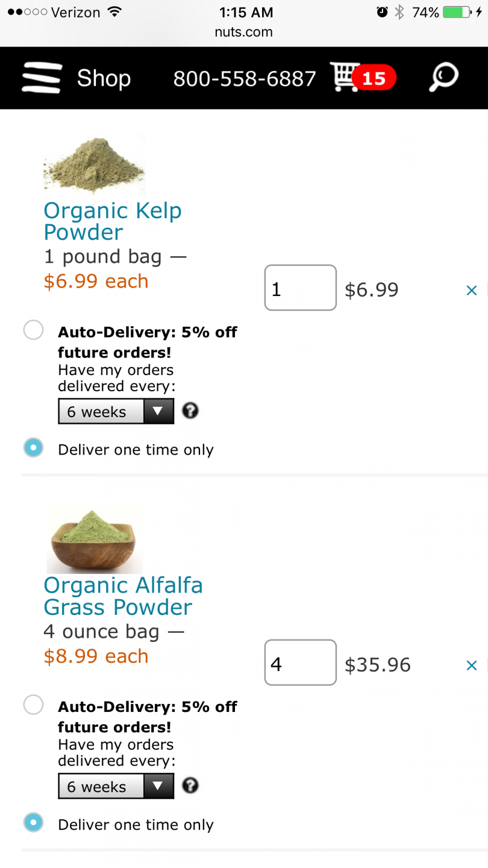488x868 pixels.
Task: Tap the search magnifier icon
Action: tap(443, 78)
